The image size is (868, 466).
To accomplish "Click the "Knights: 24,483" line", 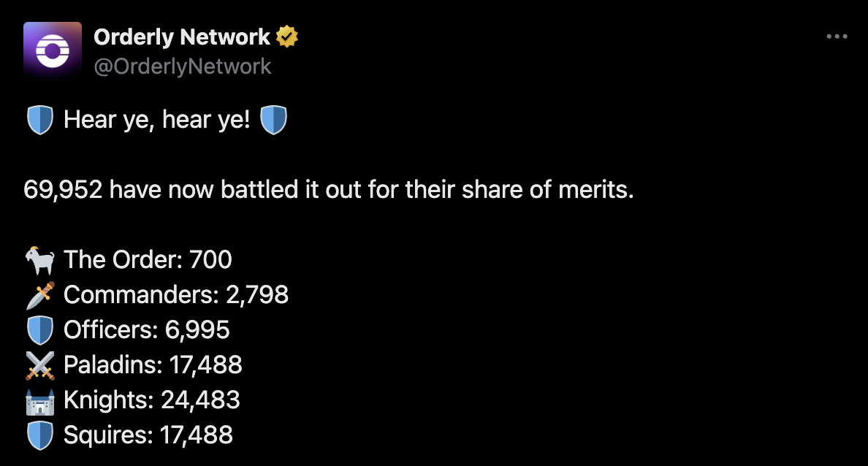I will [x=152, y=400].
